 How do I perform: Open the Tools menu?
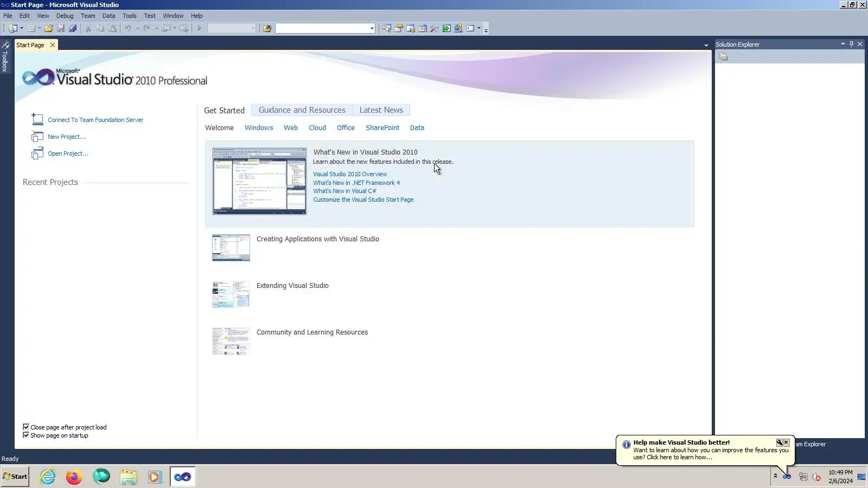point(129,16)
